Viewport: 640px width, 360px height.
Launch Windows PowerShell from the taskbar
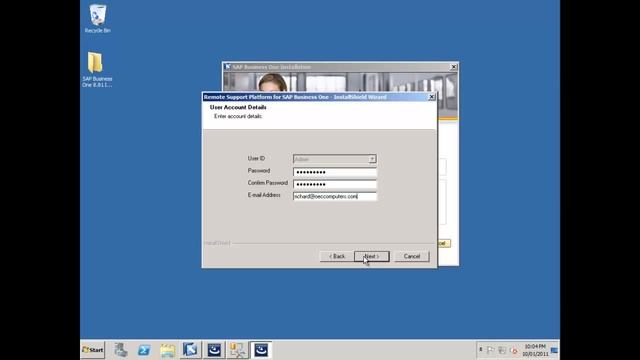[x=144, y=350]
